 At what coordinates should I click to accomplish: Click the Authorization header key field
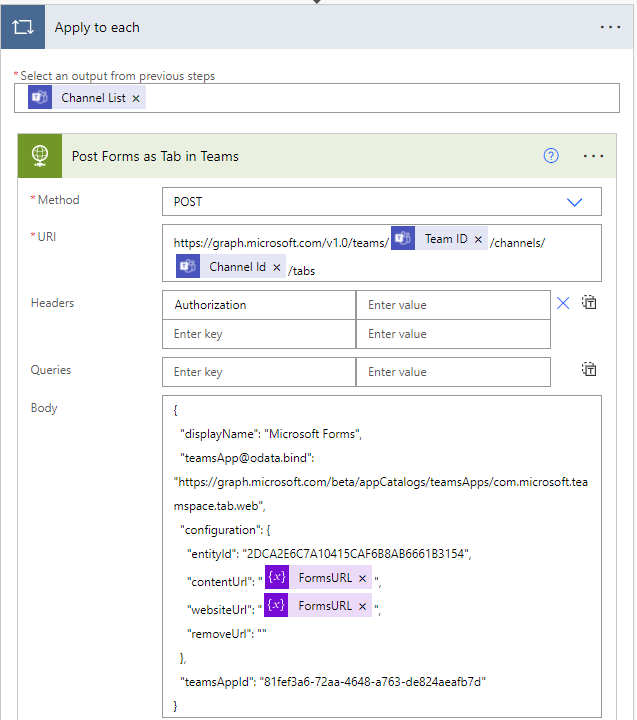point(258,305)
